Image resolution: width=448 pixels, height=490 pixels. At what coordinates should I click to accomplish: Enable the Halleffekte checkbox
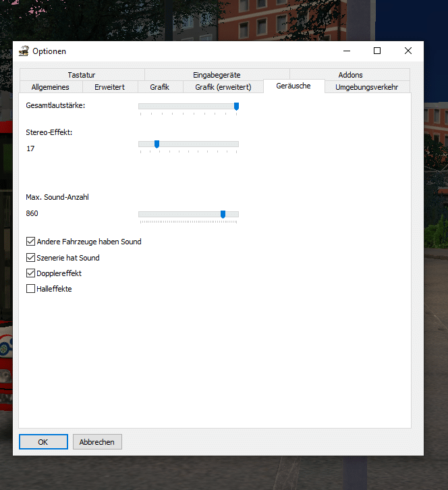tap(30, 289)
